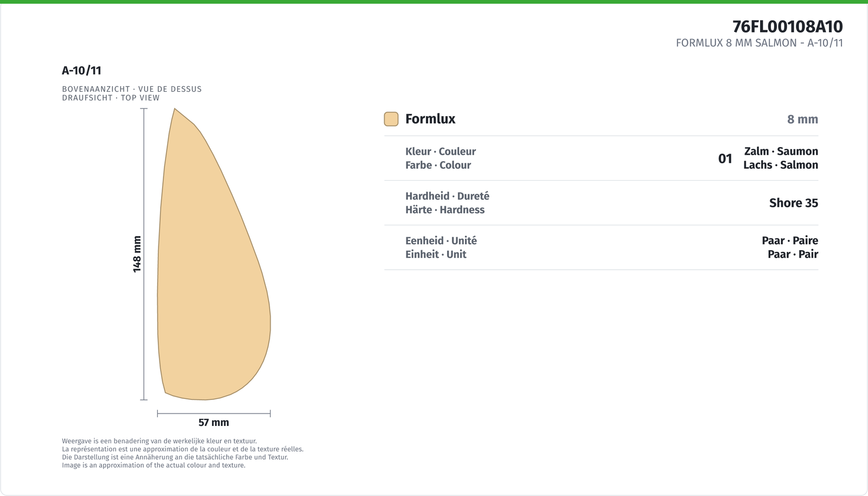Click the horizontal width dimension line
The image size is (868, 496).
click(214, 414)
